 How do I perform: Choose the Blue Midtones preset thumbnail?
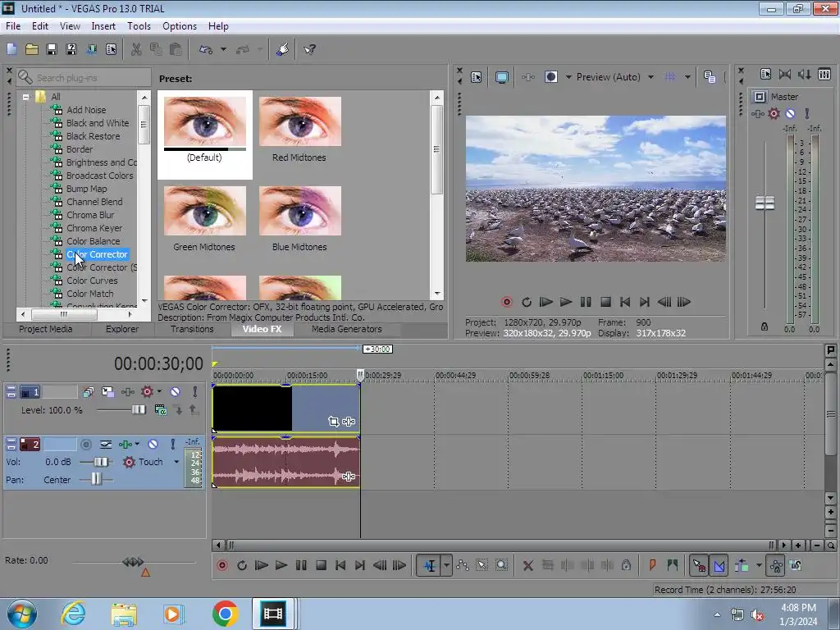(299, 211)
